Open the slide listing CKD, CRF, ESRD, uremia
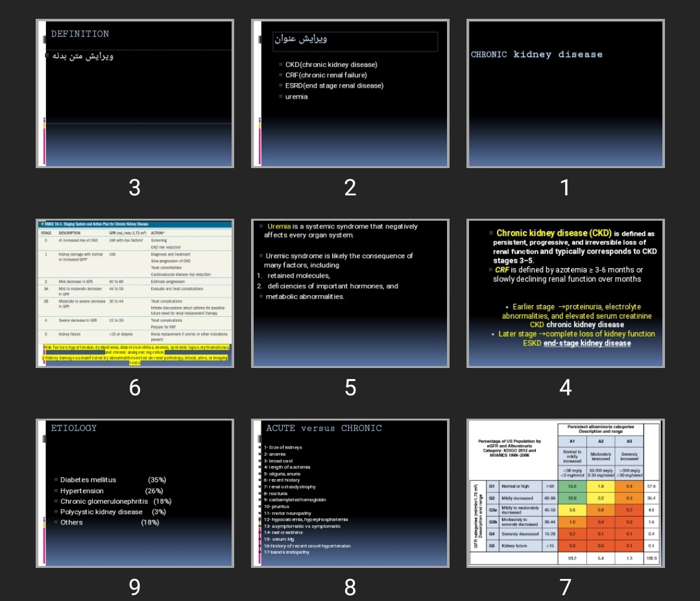 (350, 93)
